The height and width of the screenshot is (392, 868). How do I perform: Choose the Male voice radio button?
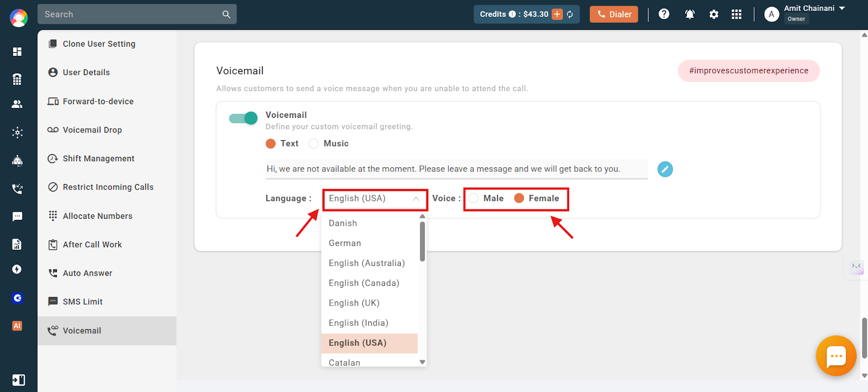(x=474, y=198)
